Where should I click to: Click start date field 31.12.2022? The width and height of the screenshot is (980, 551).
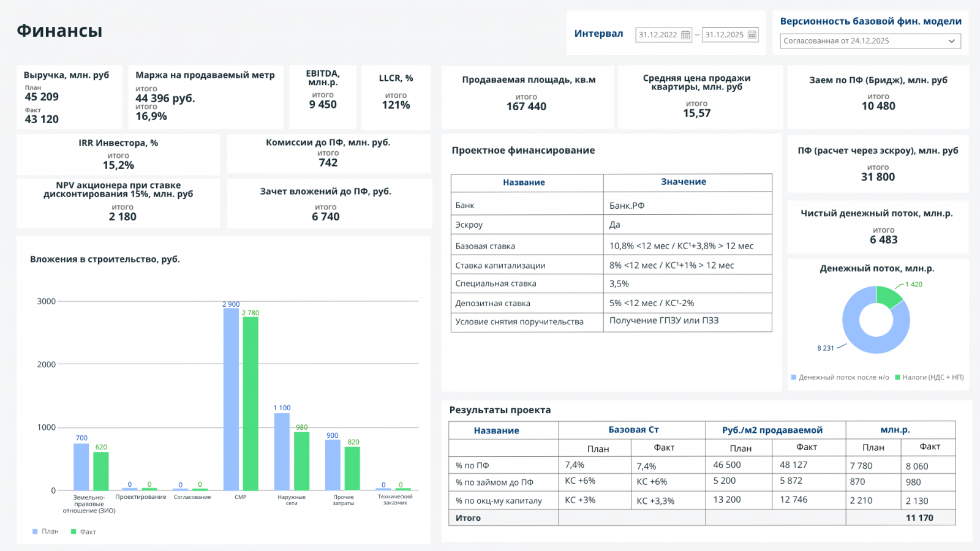click(664, 35)
